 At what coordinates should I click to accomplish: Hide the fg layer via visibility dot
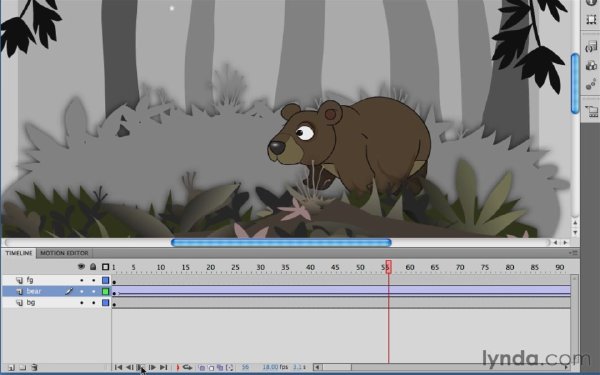click(x=82, y=280)
